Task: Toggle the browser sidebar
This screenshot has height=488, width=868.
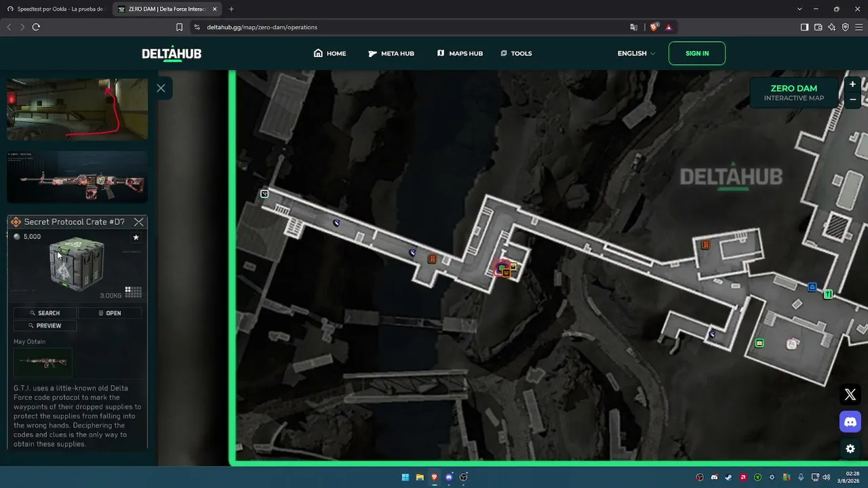Action: coord(804,27)
